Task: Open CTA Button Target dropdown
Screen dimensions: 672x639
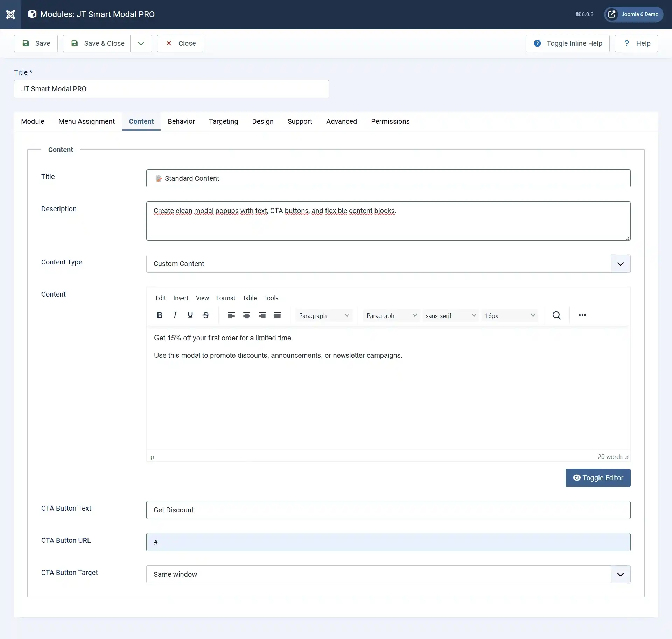Action: (388, 574)
